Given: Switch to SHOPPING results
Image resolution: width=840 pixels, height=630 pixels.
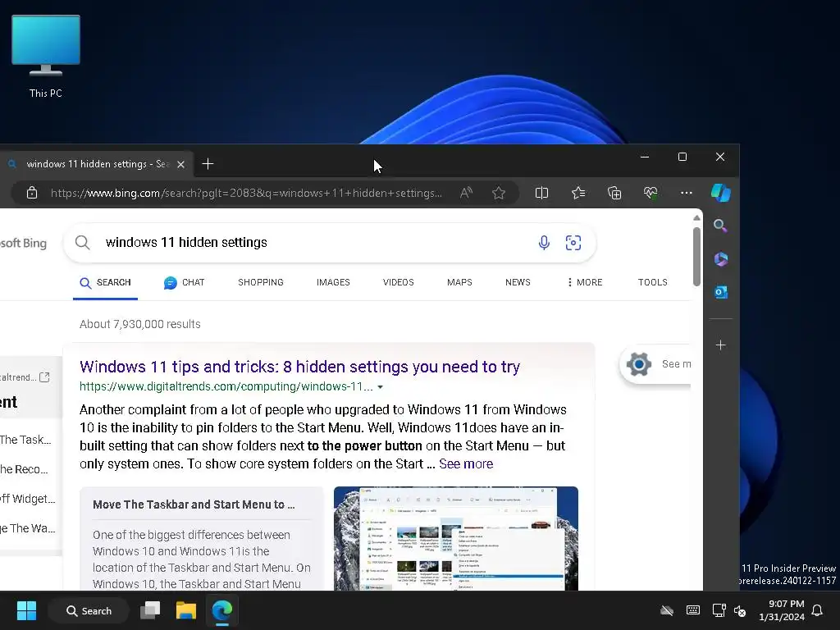Looking at the screenshot, I should click(x=261, y=282).
